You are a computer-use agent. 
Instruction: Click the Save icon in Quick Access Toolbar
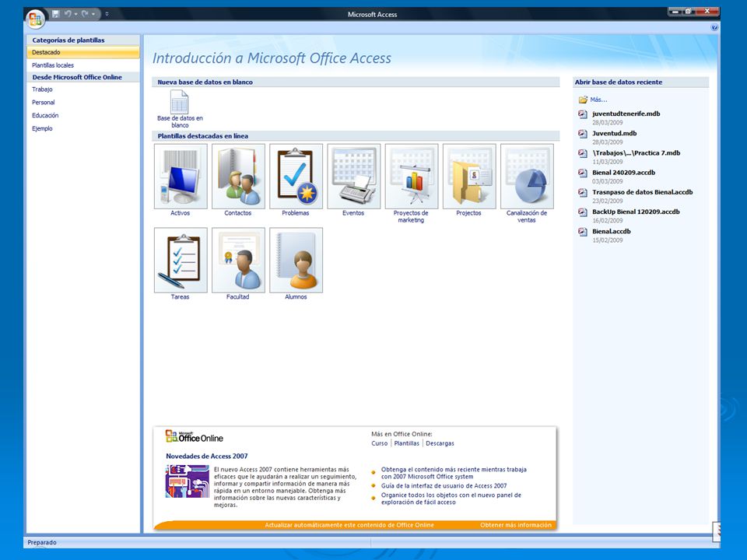click(56, 14)
